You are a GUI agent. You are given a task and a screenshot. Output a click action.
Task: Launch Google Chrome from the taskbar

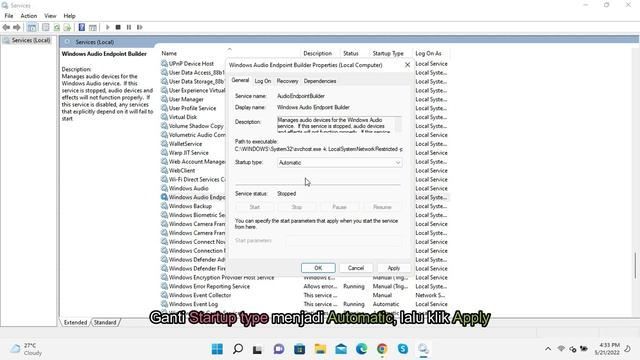tap(382, 349)
